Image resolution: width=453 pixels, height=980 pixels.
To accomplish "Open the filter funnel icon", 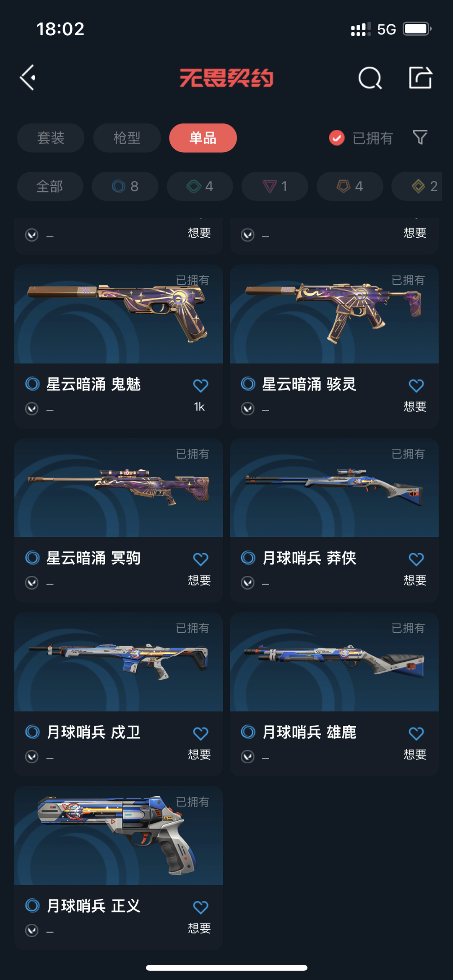I will pyautogui.click(x=420, y=138).
